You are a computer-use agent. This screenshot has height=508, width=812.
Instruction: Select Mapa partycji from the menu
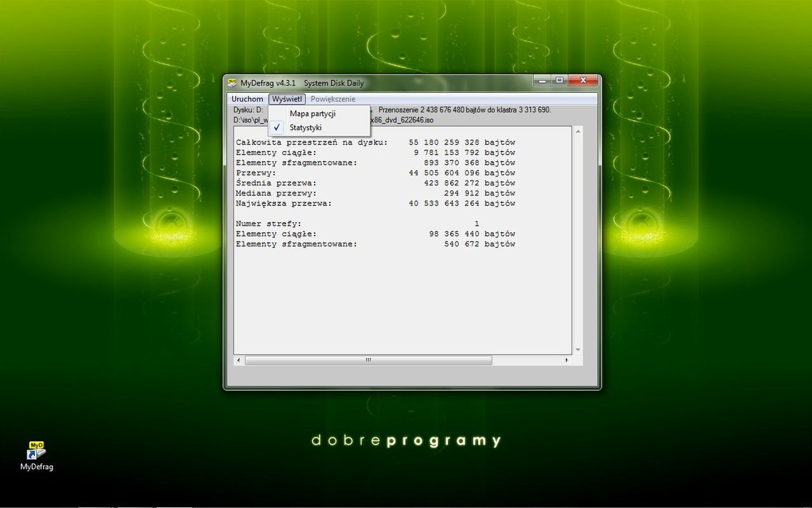point(319,114)
